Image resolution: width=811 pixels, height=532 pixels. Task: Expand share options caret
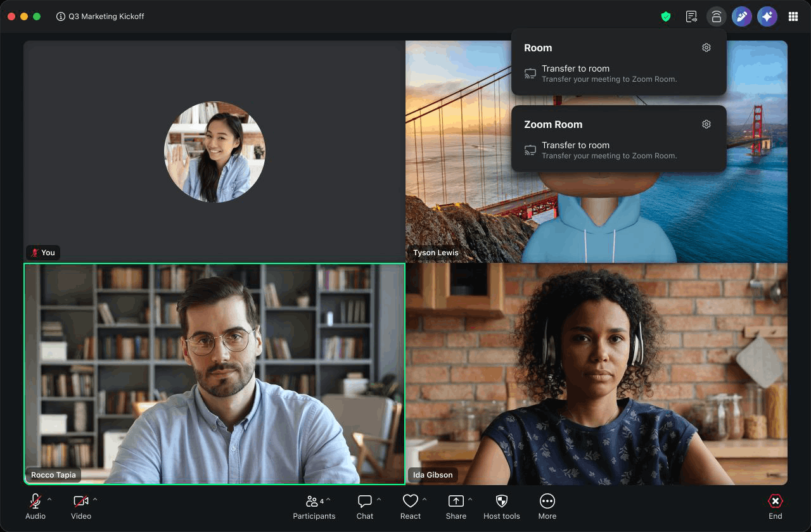click(x=470, y=500)
